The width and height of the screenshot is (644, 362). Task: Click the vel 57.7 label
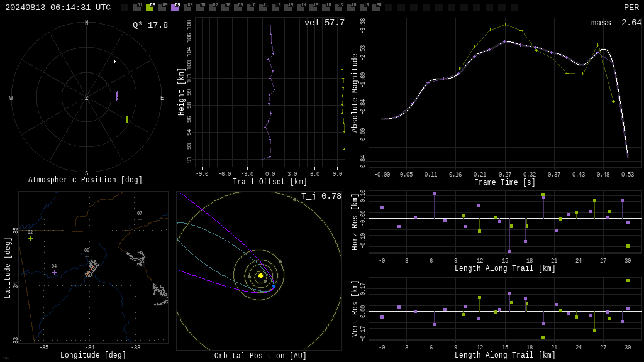pyautogui.click(x=325, y=23)
